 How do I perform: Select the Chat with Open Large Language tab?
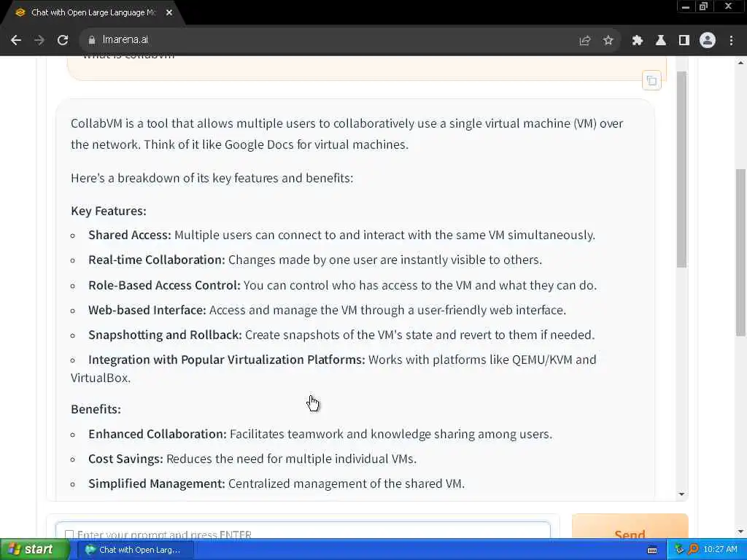pyautogui.click(x=93, y=13)
